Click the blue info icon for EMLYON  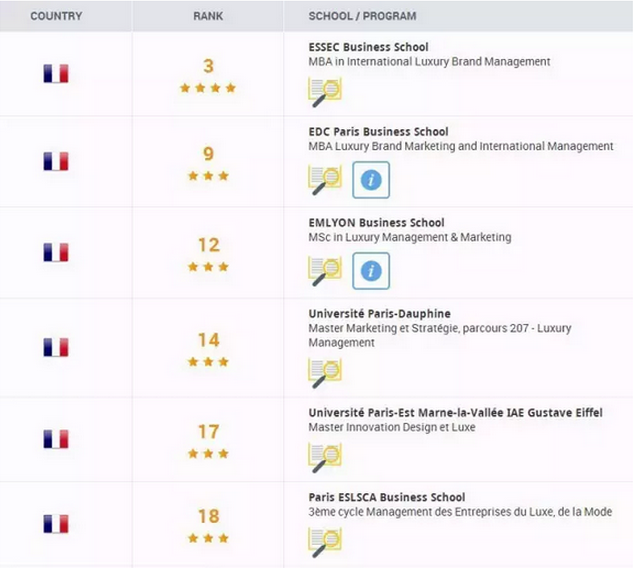[371, 271]
